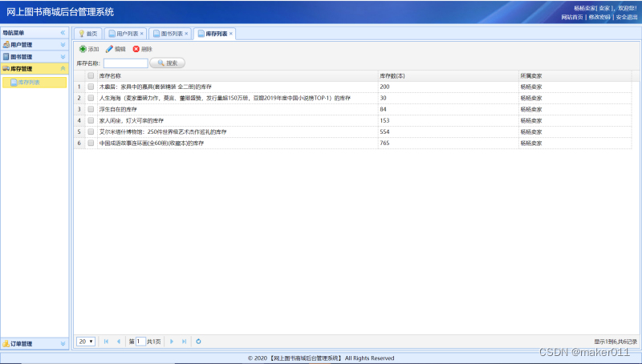Open 库存列表 in the sidebar

tap(35, 83)
